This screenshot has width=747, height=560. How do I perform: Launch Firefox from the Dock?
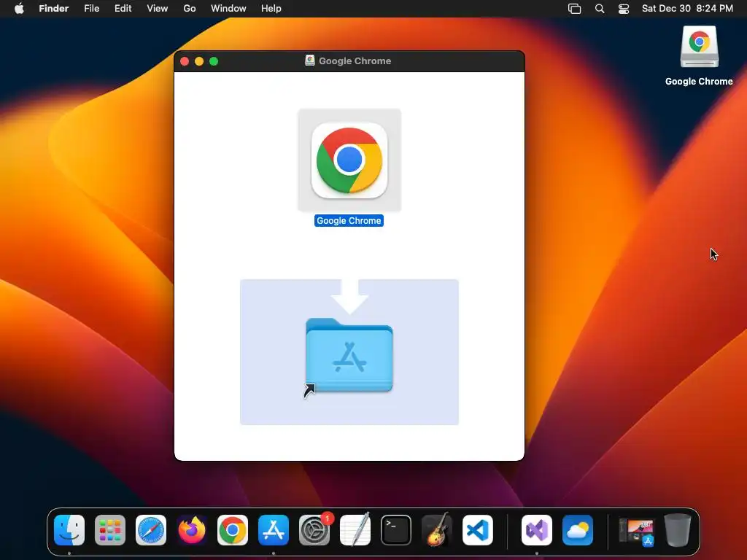192,529
